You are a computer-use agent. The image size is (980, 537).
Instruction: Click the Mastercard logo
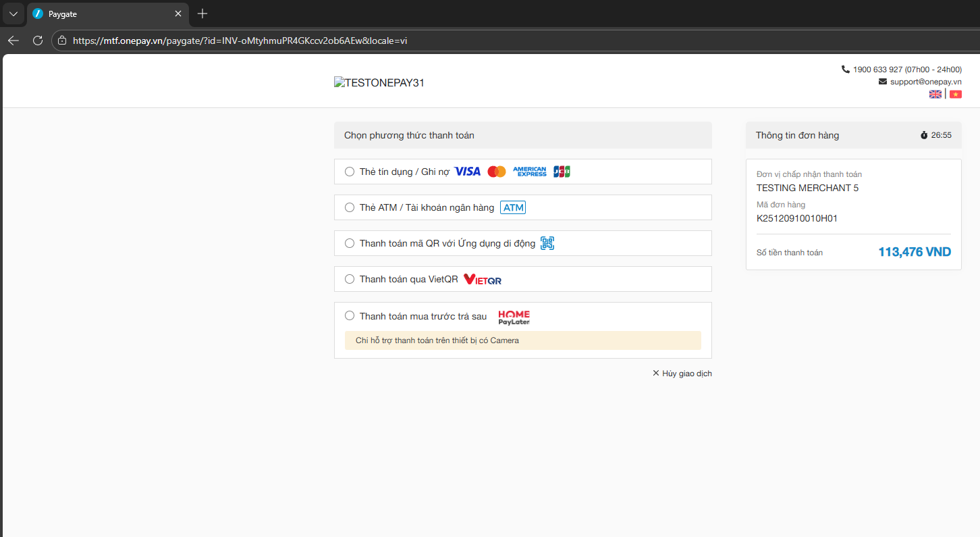[497, 172]
